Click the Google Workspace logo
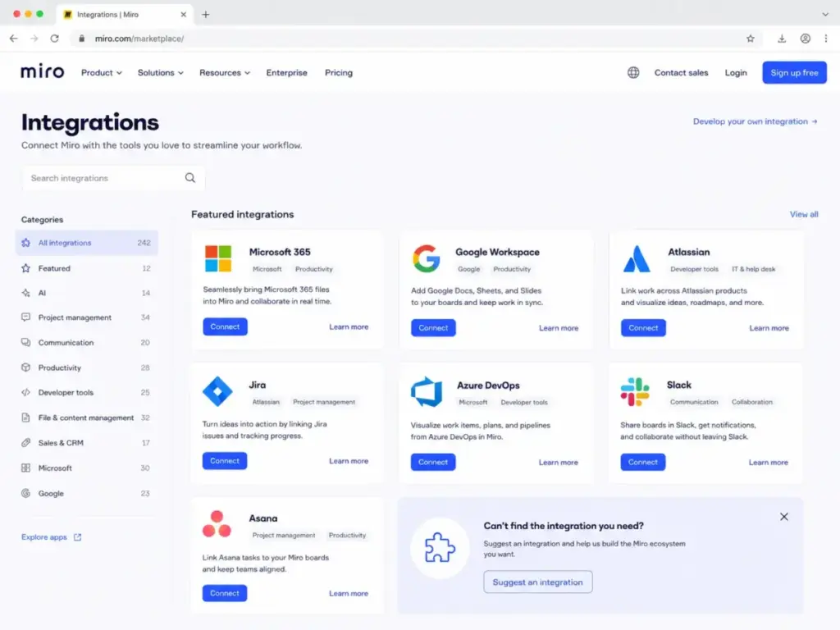 [427, 258]
